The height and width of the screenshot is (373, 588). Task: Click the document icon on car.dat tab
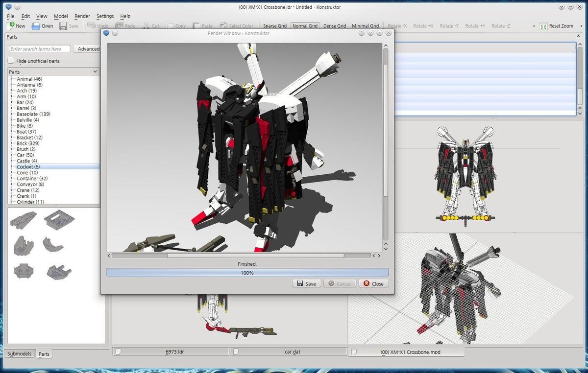(x=236, y=351)
